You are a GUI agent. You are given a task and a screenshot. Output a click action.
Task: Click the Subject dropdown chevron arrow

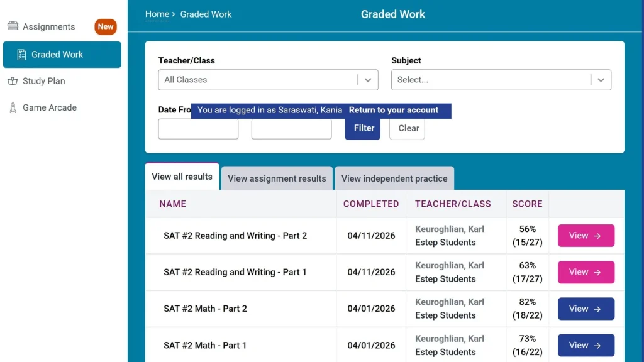pos(601,80)
